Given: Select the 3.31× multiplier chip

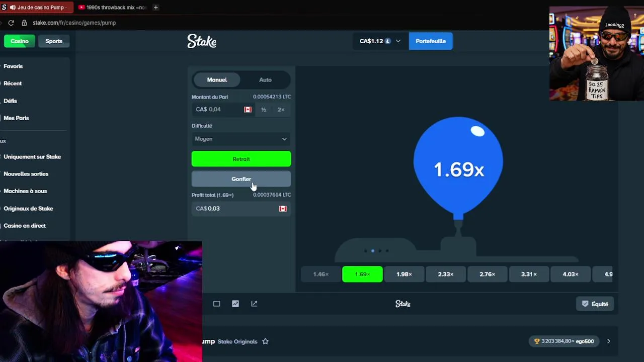Looking at the screenshot, I should (x=529, y=275).
